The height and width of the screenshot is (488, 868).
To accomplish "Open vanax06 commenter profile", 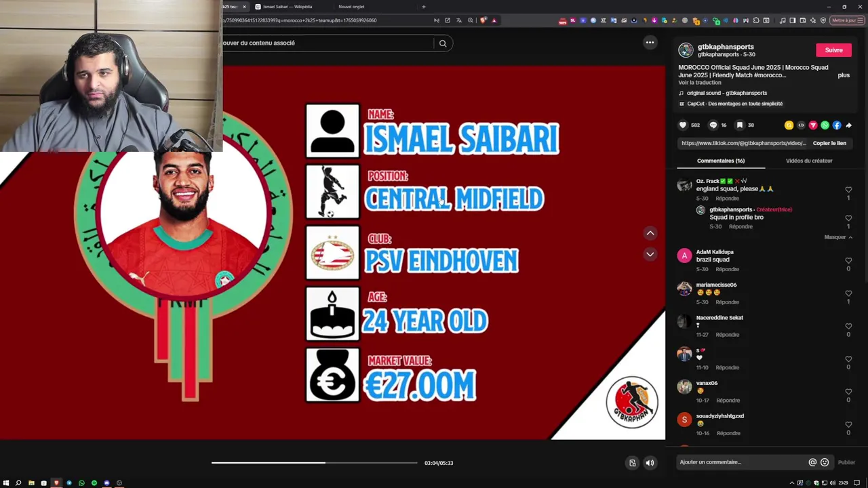I will click(x=707, y=383).
